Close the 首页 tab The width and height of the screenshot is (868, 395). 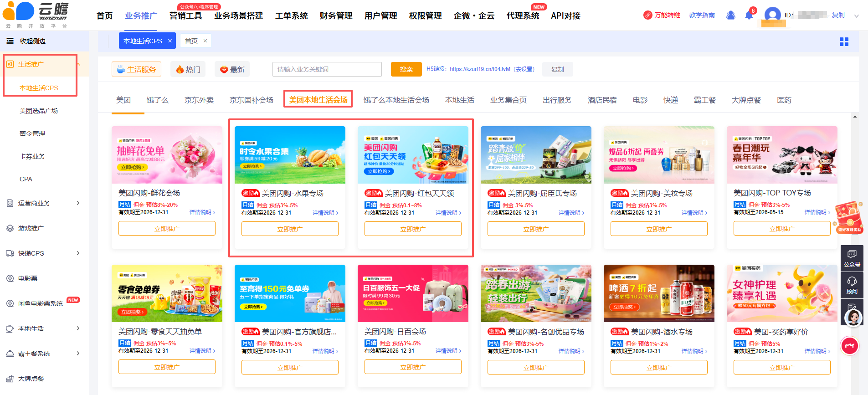[205, 41]
